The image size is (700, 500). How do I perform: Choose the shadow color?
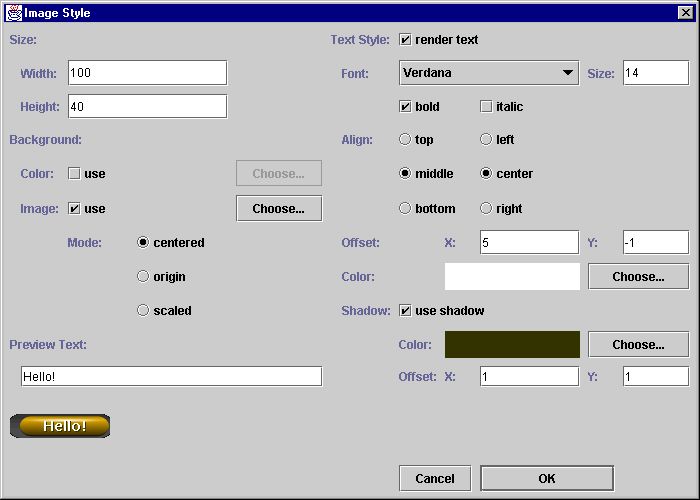point(638,344)
